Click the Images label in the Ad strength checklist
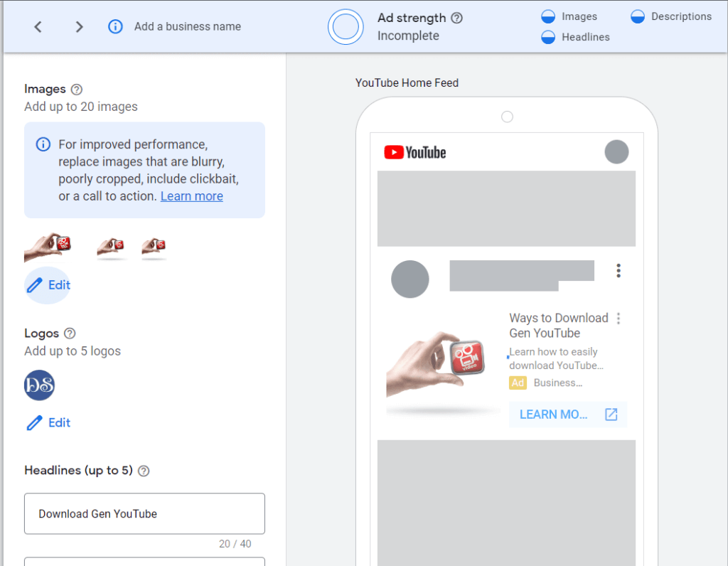728x566 pixels. [579, 16]
